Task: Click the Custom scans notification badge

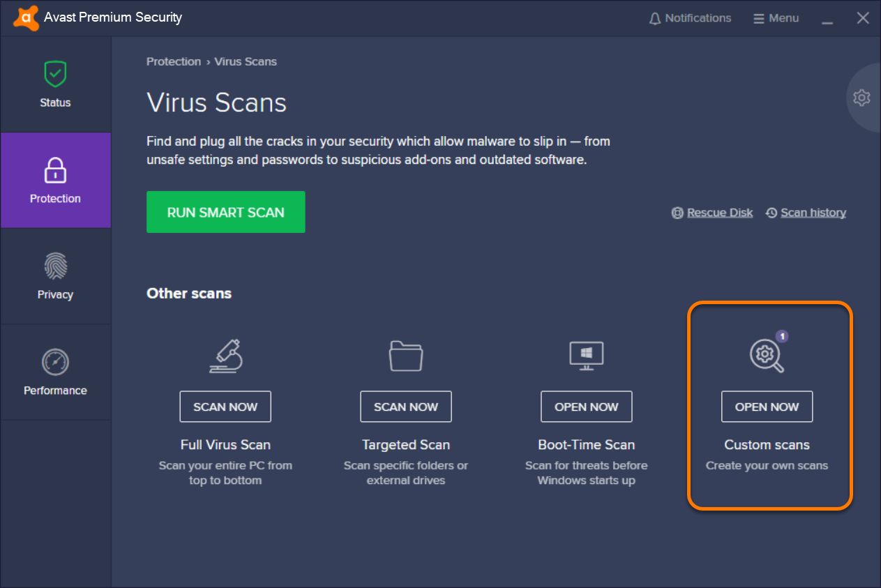Action: (x=782, y=336)
